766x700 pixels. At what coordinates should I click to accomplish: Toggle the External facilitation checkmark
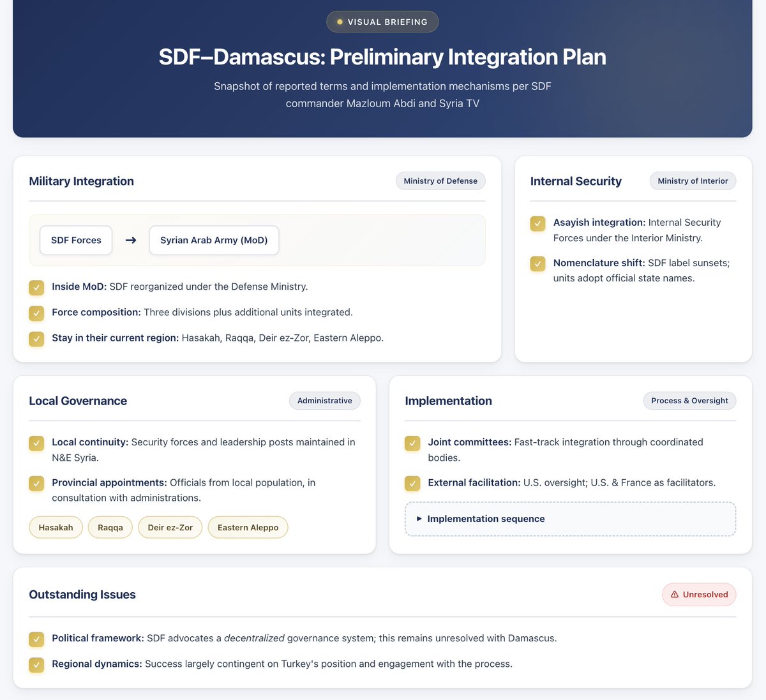pyautogui.click(x=413, y=484)
